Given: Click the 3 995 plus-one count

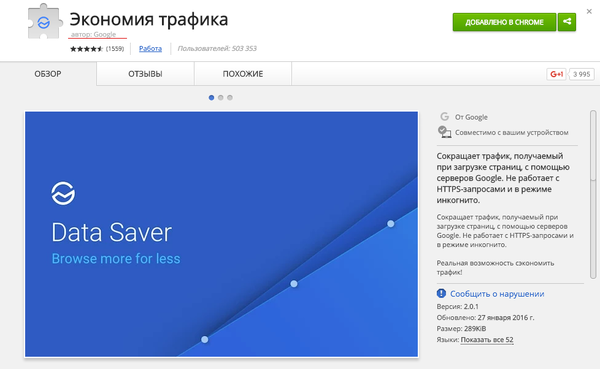Looking at the screenshot, I should 581,74.
